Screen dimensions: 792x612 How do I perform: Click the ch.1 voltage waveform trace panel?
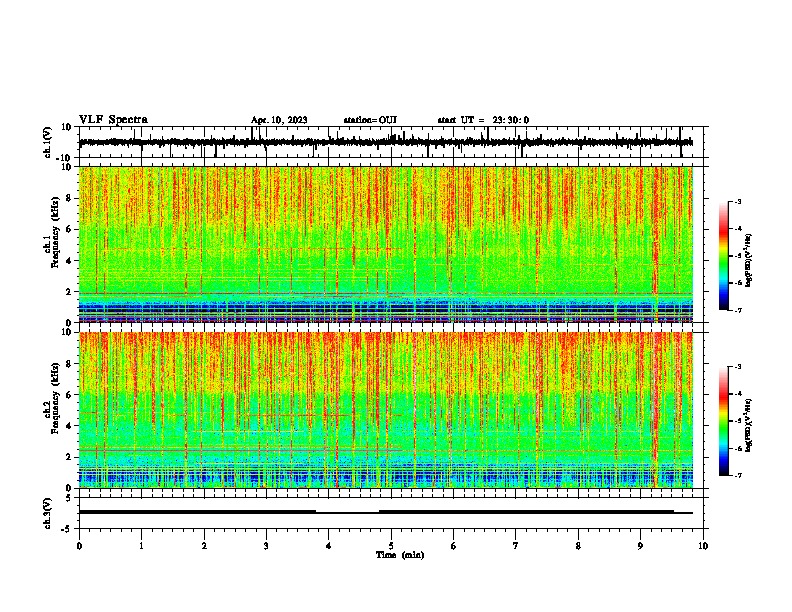click(393, 142)
